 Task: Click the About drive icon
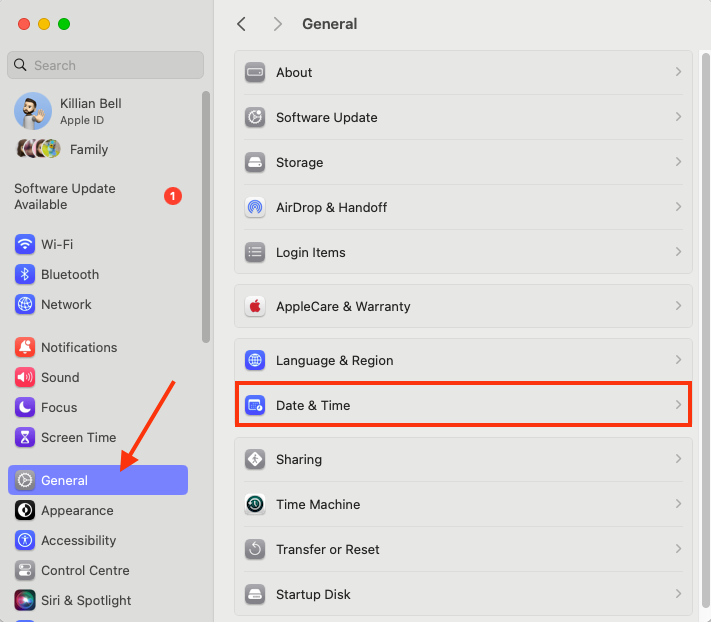(255, 72)
